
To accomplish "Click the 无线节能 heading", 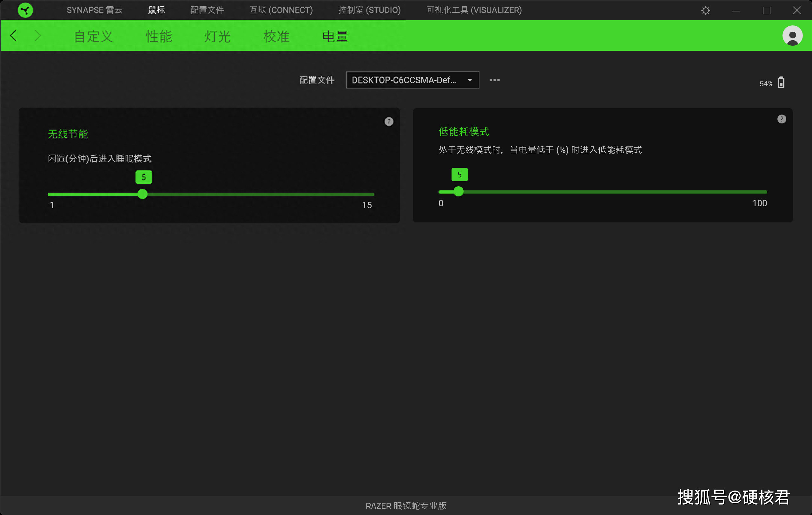I will [x=68, y=134].
